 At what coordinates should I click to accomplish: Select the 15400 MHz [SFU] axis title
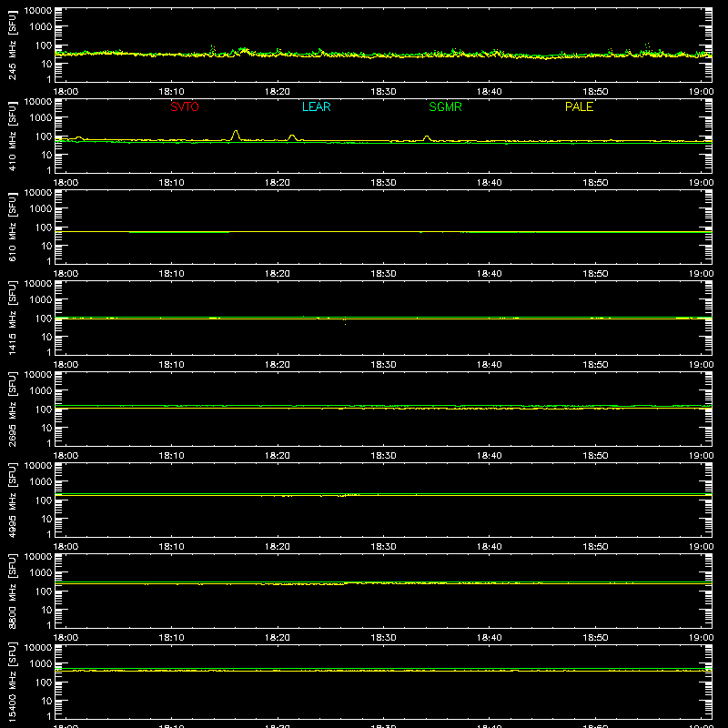(x=13, y=682)
